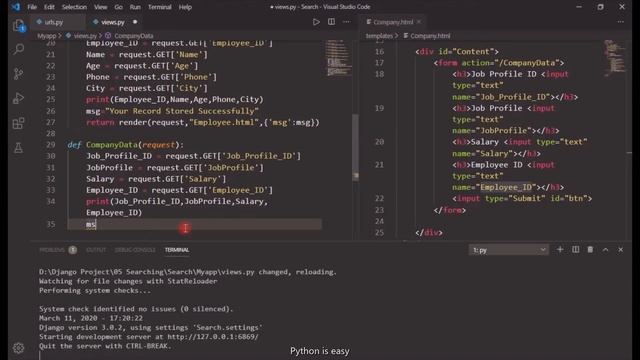Image resolution: width=640 pixels, height=360 pixels.
Task: Create a new terminal with plus icon
Action: 560,249
